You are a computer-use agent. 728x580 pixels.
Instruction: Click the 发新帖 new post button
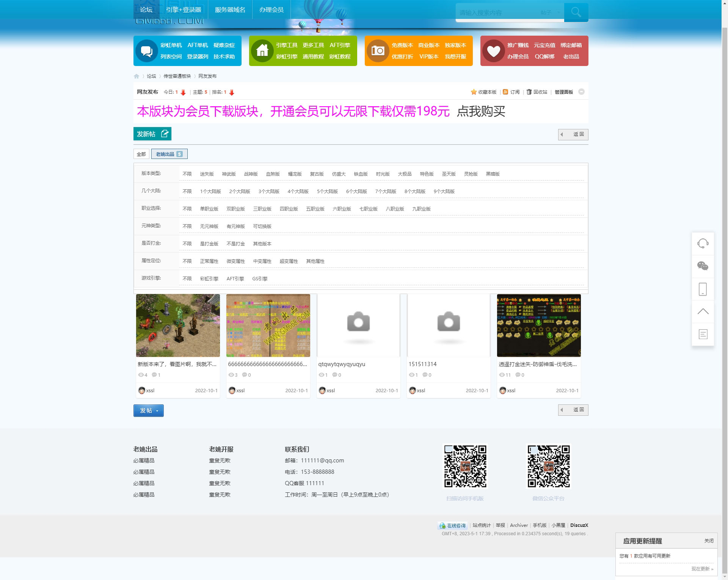coord(152,134)
